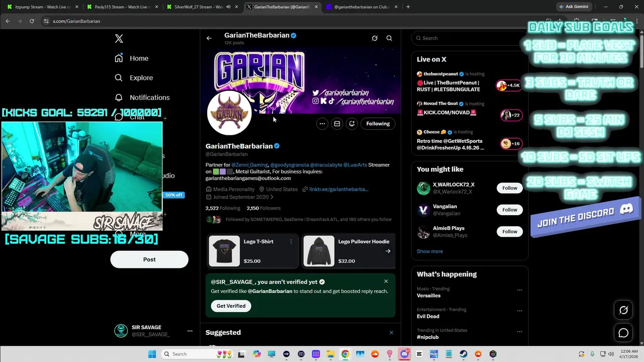Open @Zenni_Gaming mention link
Image resolution: width=644 pixels, height=362 pixels.
point(250,165)
